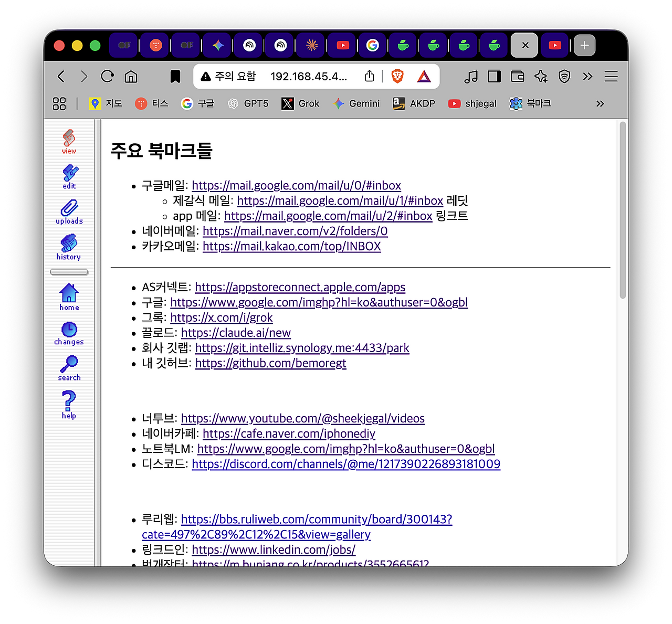Open the Gemini bookmark
Viewport: 672px width, 624px height.
click(356, 103)
